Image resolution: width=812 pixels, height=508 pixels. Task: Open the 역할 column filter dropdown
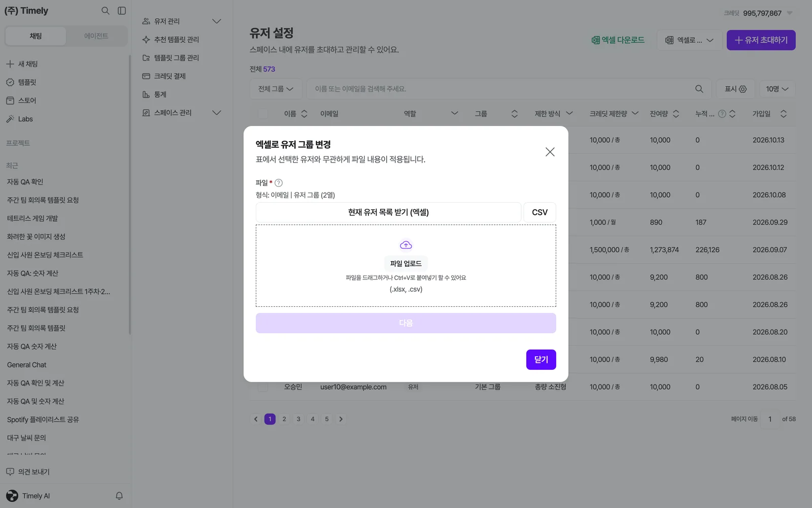tap(454, 113)
